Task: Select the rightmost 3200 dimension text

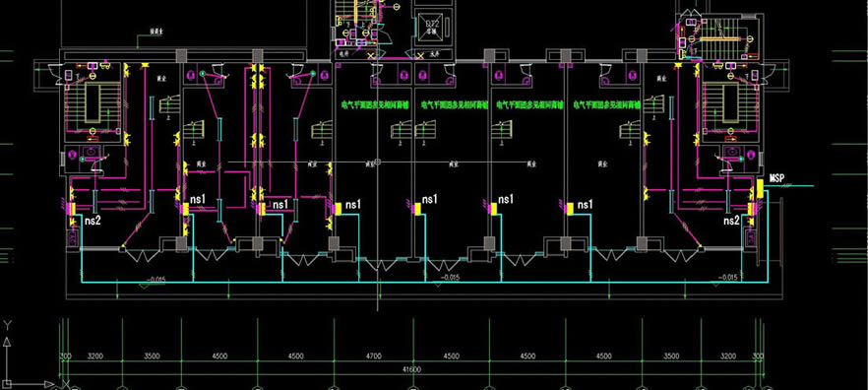Action: point(728,356)
